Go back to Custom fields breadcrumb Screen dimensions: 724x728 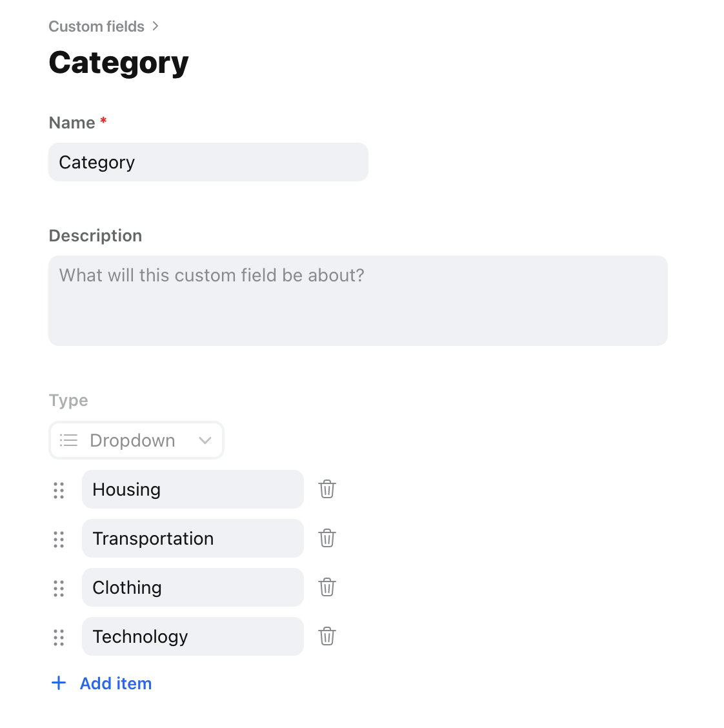tap(97, 26)
